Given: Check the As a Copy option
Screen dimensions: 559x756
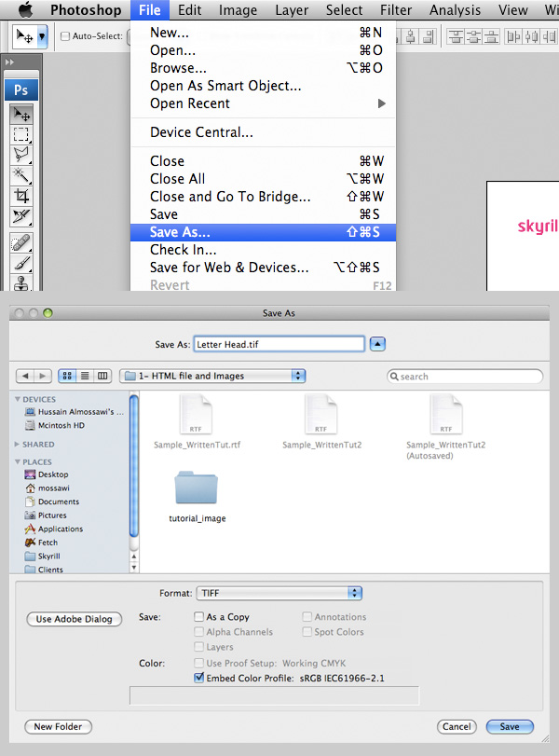Looking at the screenshot, I should [198, 617].
